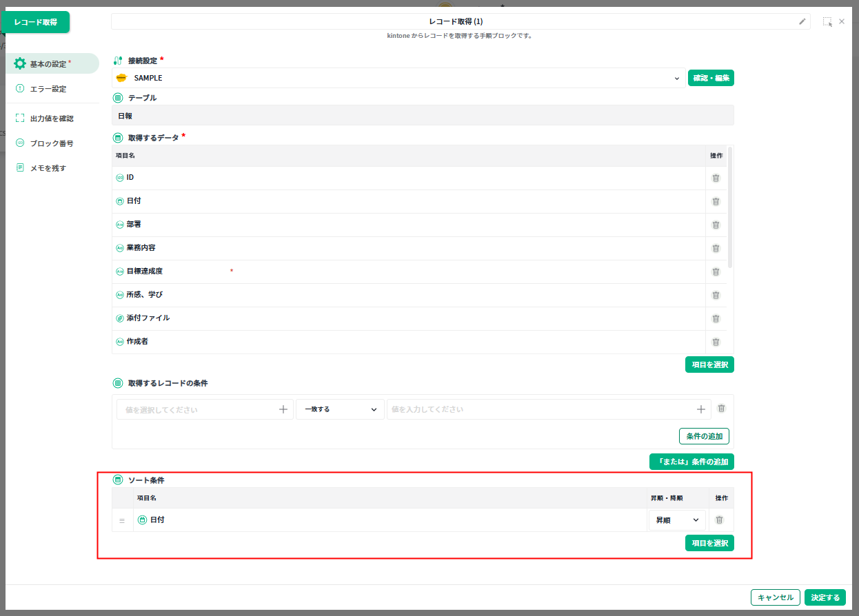
Task: Click plus icon in 値を選択してください field
Action: (x=283, y=409)
